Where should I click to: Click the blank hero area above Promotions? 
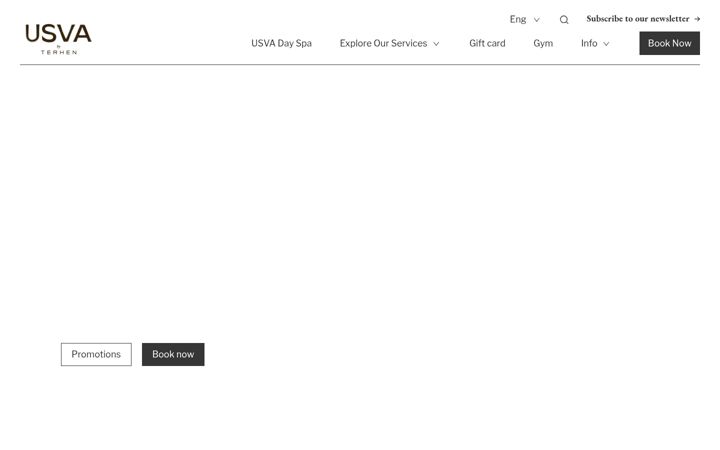(360, 202)
